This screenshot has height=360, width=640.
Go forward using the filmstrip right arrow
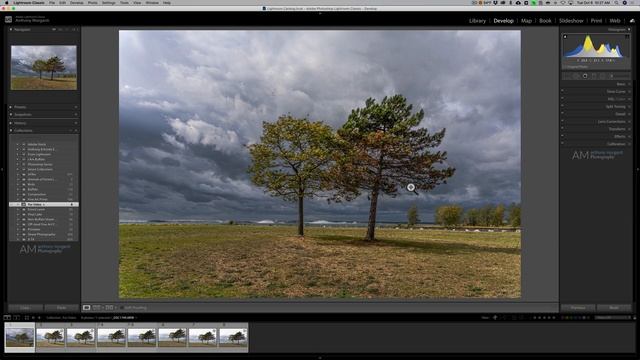(39, 318)
